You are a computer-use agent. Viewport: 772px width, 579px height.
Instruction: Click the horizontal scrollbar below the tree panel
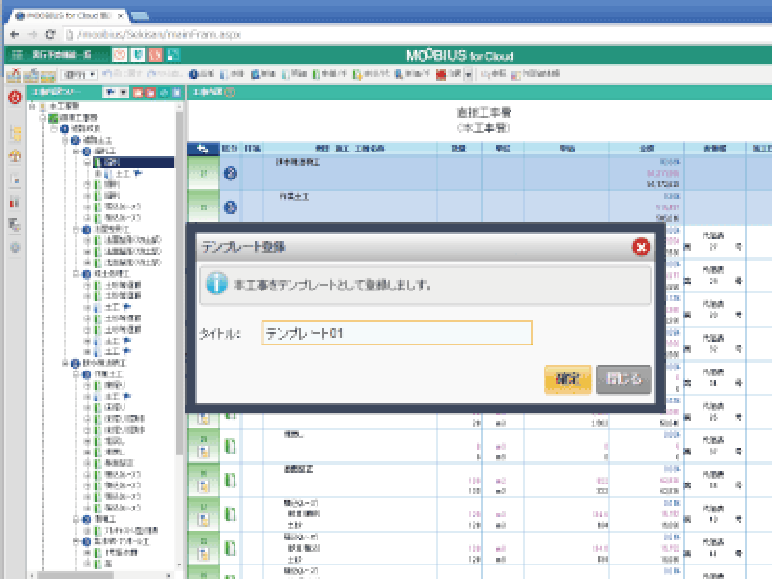75,575
